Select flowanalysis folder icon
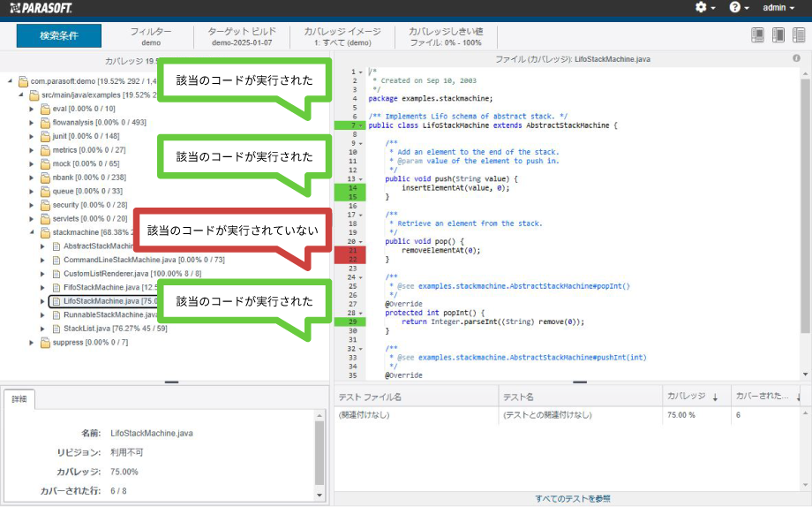 coord(46,123)
